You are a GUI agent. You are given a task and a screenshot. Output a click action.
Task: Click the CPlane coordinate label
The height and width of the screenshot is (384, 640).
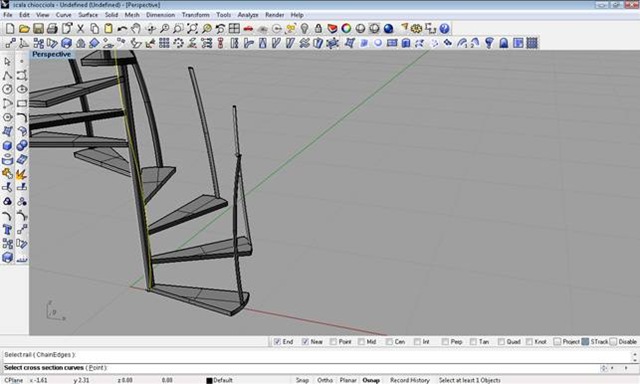[x=13, y=380]
